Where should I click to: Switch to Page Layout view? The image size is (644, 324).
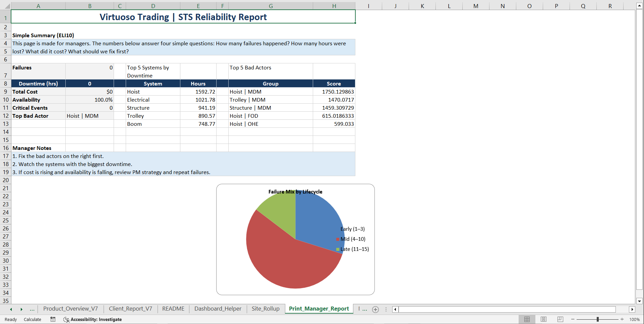tap(543, 319)
